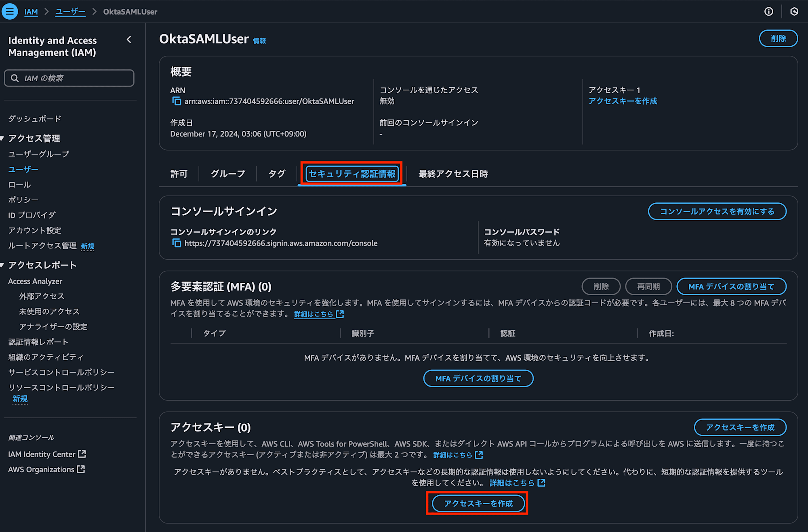
Task: Click the IAM breadcrumb navigation icon
Action: point(32,10)
